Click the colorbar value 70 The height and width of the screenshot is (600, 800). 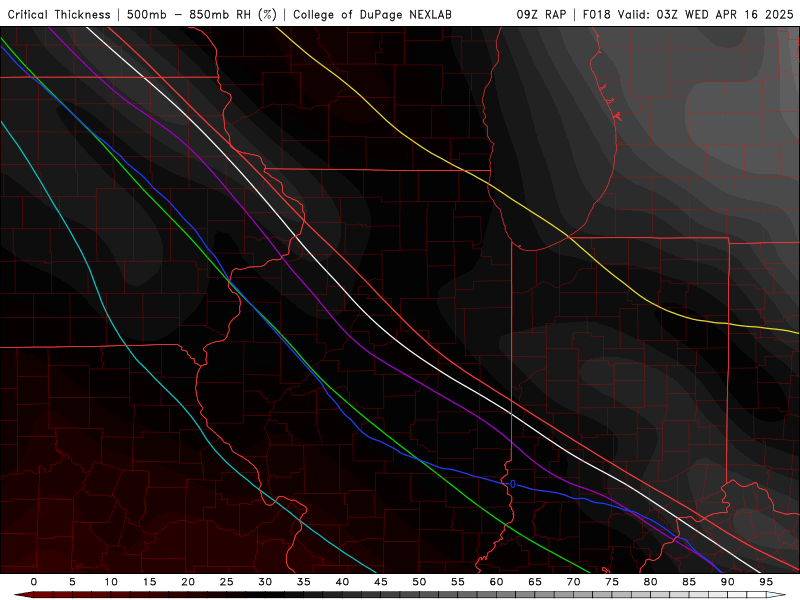pos(573,582)
